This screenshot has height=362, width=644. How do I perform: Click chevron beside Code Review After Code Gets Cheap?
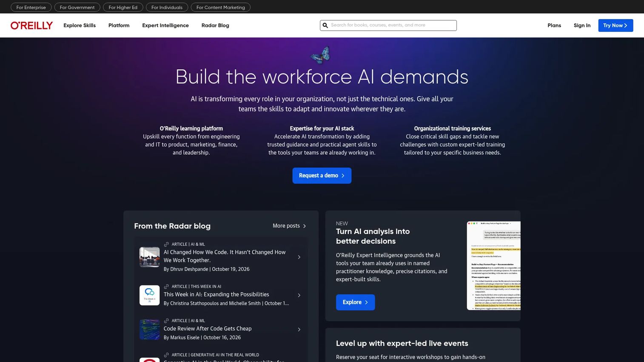tap(299, 329)
